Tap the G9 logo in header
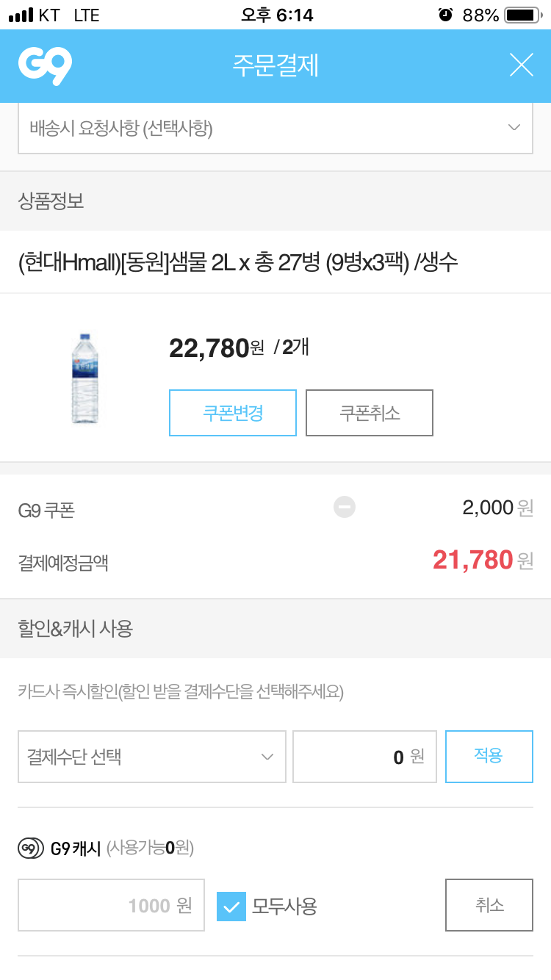This screenshot has width=551, height=980. (45, 66)
